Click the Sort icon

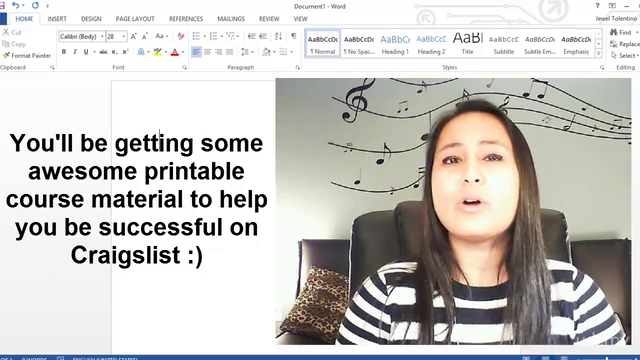tap(278, 36)
